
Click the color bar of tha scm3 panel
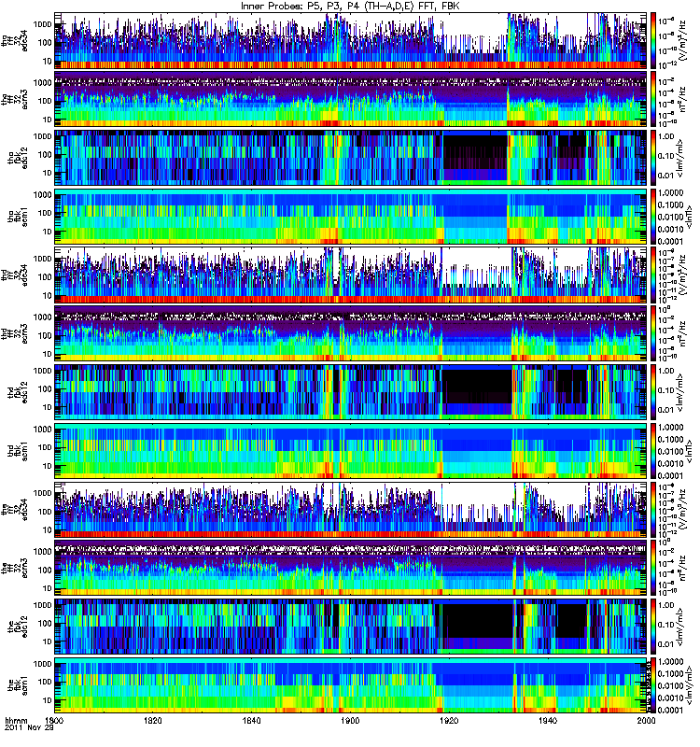pos(653,100)
